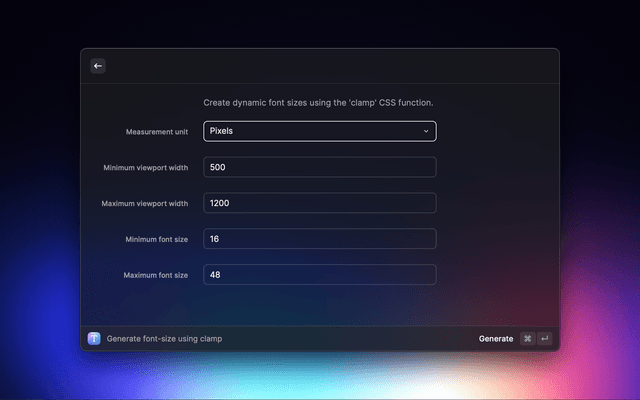Focus the Maximum viewport width field
640x400 pixels.
tap(319, 203)
